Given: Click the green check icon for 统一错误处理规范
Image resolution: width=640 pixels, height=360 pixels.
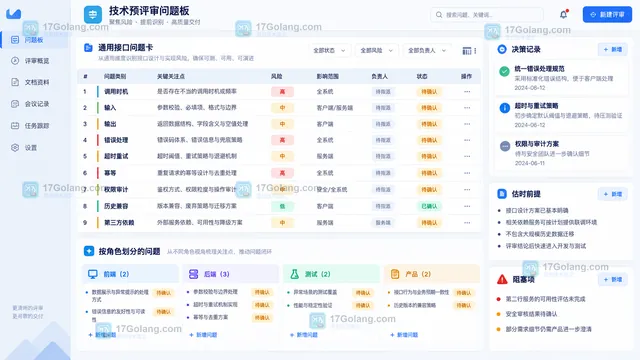Looking at the screenshot, I should pos(504,71).
